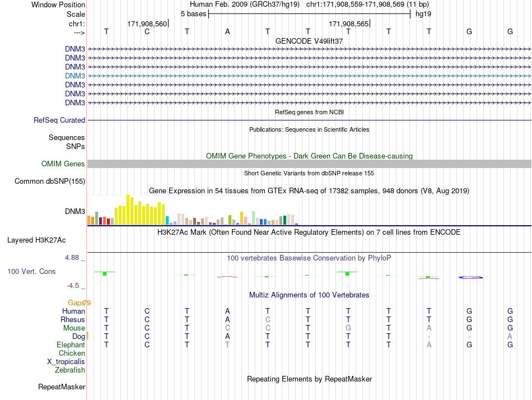The width and height of the screenshot is (532, 400).
Task: Select the Rhesus alignment row label
Action: pyautogui.click(x=73, y=319)
